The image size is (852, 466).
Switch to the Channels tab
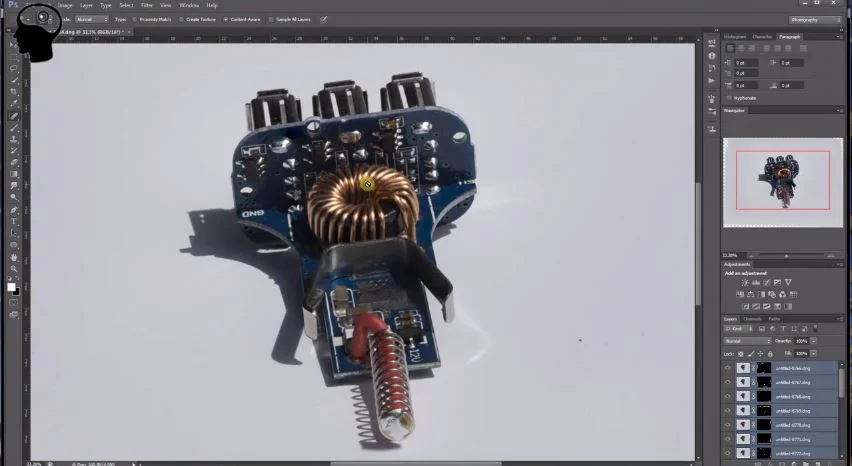753,319
